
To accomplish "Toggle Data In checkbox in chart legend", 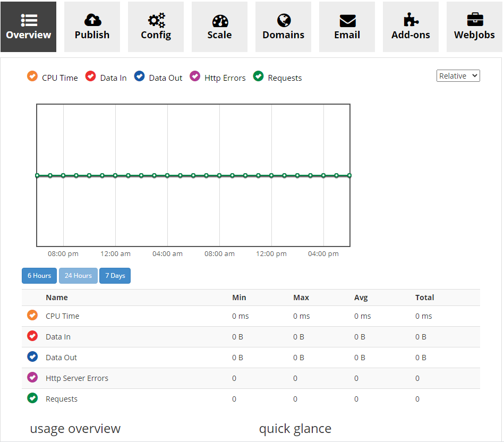I will (91, 77).
